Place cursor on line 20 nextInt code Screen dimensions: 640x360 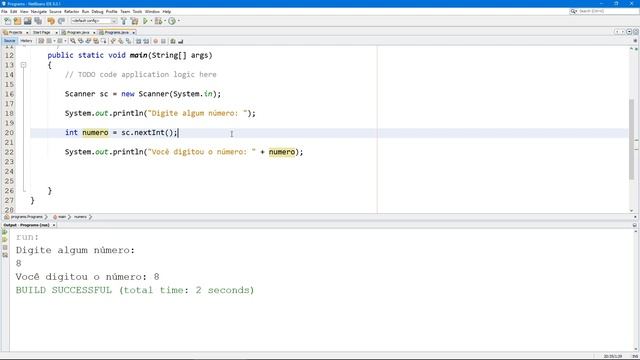[x=149, y=133]
